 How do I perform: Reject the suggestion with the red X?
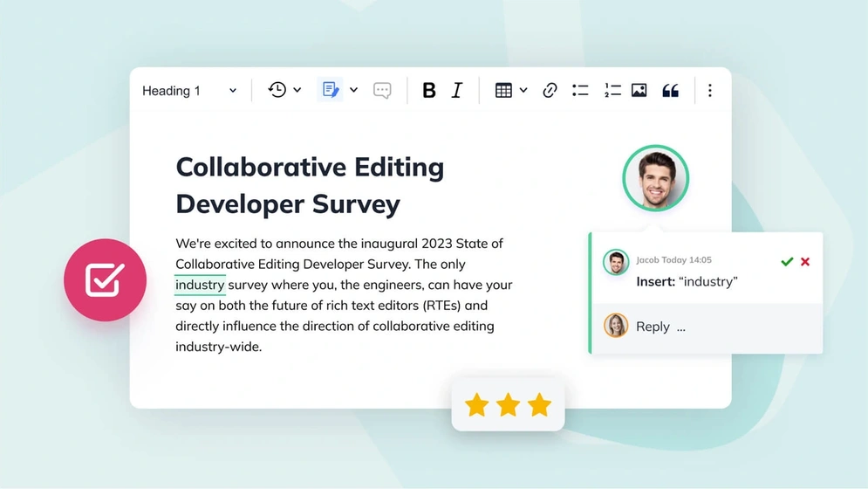pyautogui.click(x=805, y=262)
